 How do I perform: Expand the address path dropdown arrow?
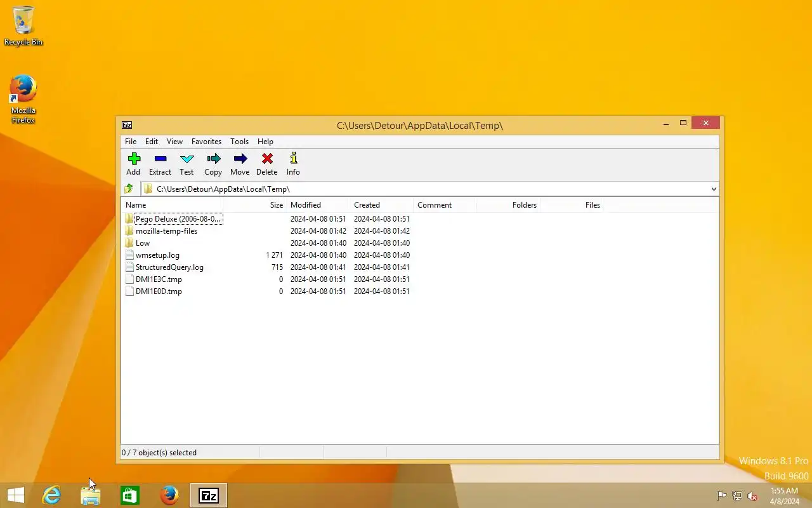coord(714,189)
